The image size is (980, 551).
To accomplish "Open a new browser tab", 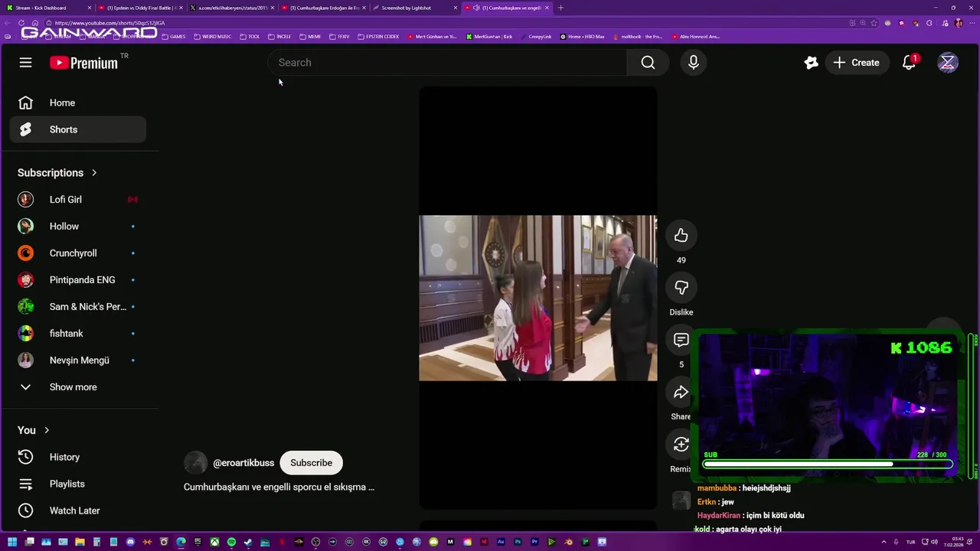I will [x=560, y=8].
